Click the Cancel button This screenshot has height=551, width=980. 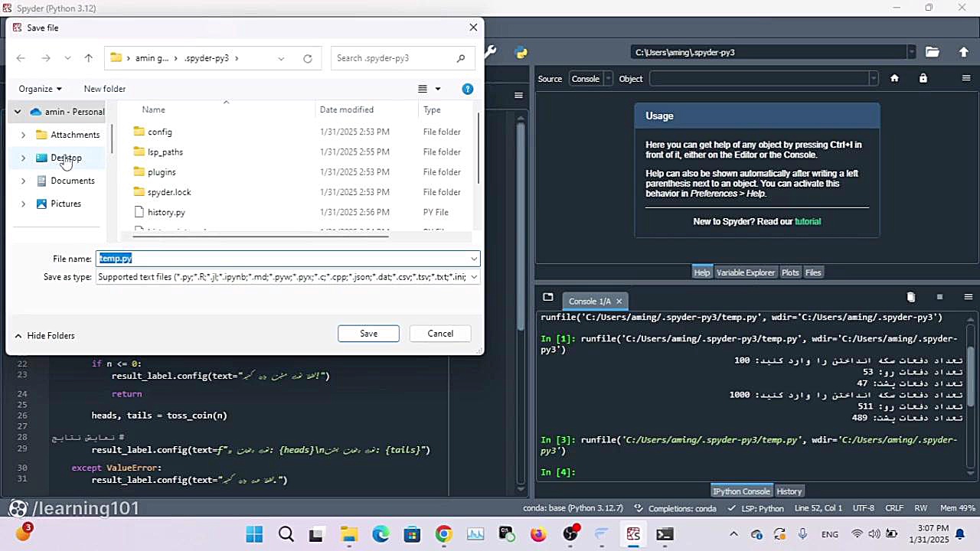pos(440,334)
